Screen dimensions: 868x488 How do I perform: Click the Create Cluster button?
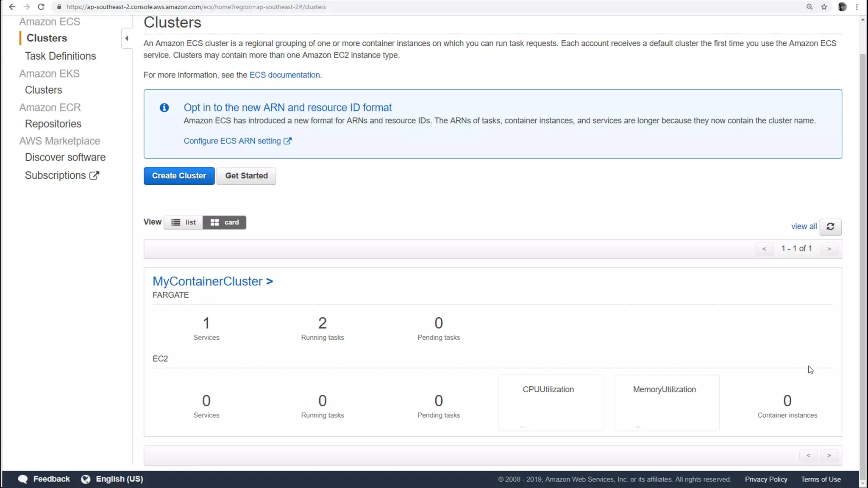click(179, 176)
